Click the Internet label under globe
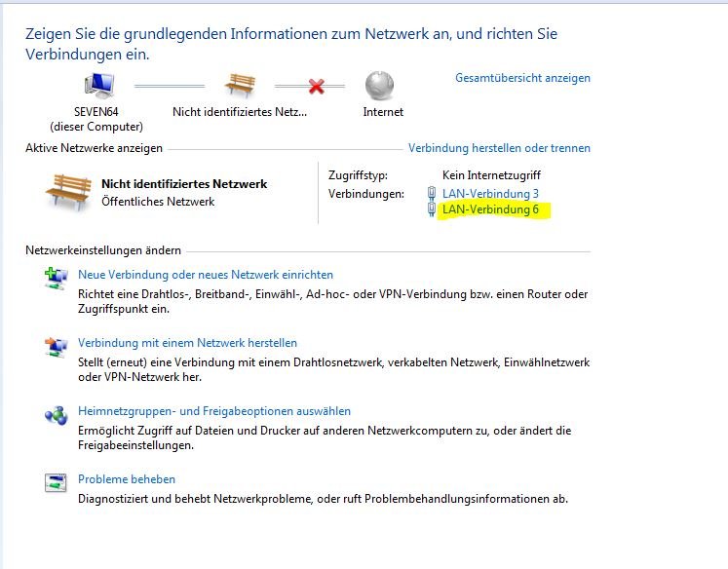Viewport: 728px width, 569px height. pyautogui.click(x=383, y=112)
